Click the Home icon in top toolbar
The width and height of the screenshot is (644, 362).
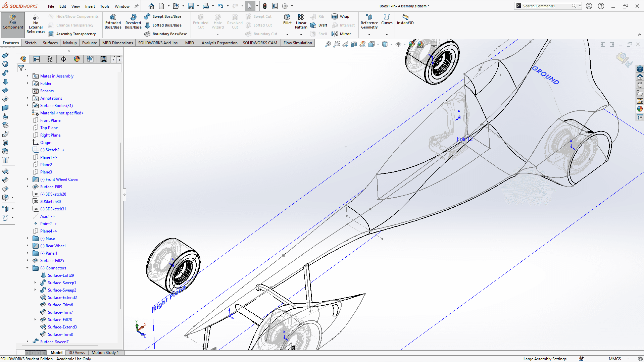[x=151, y=6]
